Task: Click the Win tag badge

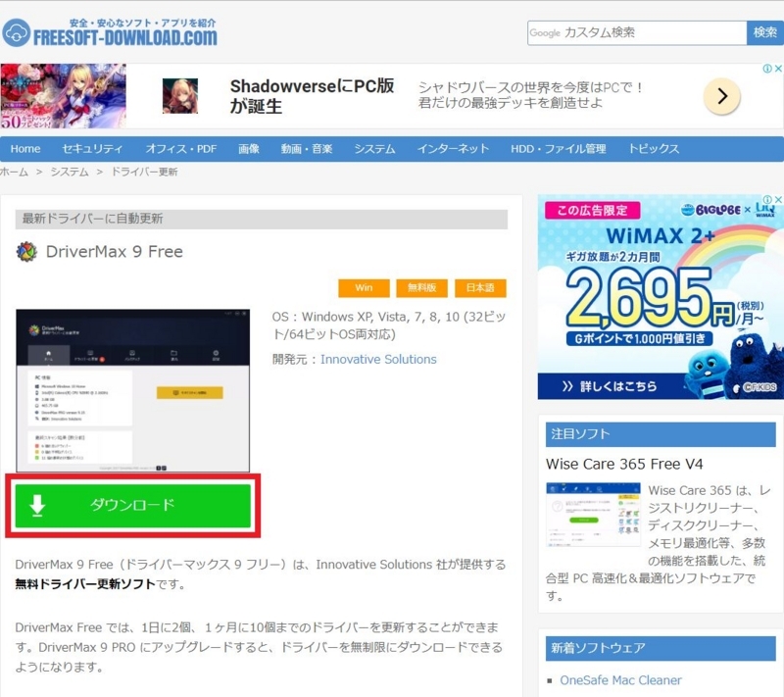Action: [364, 288]
